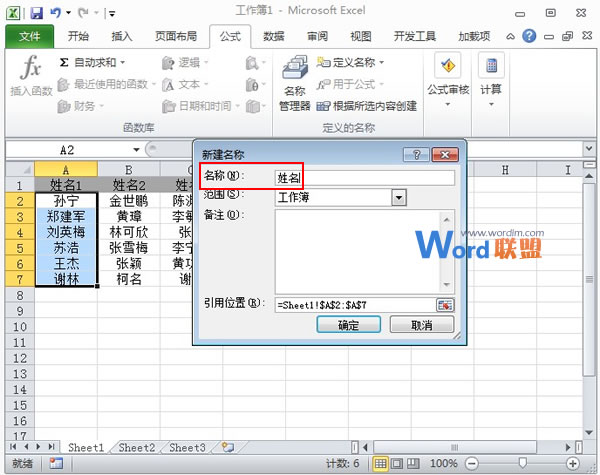Switch to the Sheet2 worksheet tab

136,448
